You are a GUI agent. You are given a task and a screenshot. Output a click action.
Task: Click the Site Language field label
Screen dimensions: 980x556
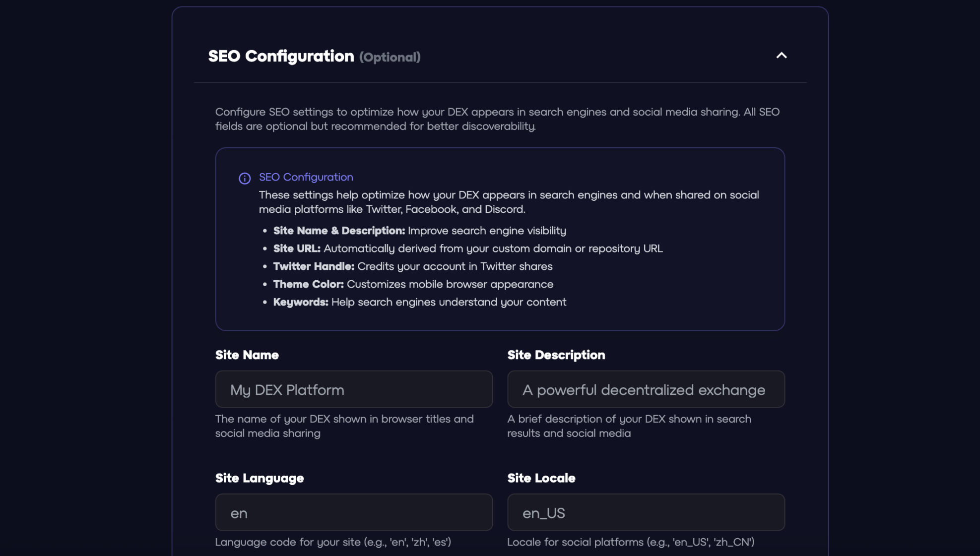click(x=259, y=478)
